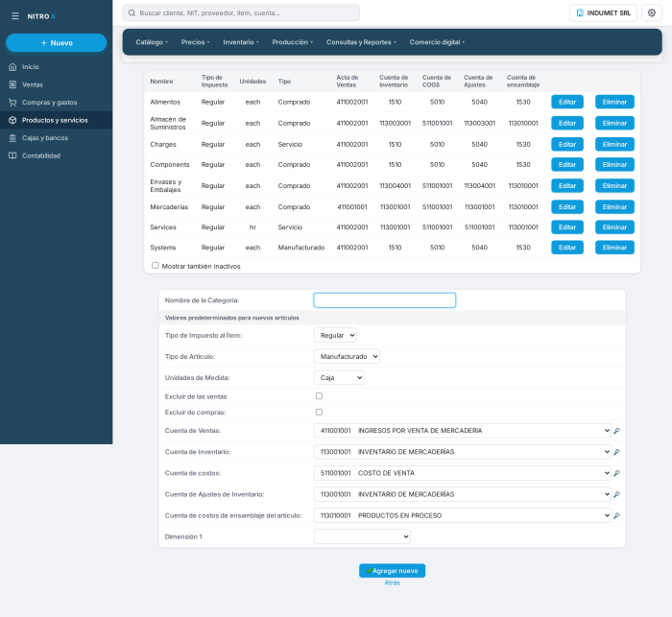Click the Atrás link

[x=392, y=582]
